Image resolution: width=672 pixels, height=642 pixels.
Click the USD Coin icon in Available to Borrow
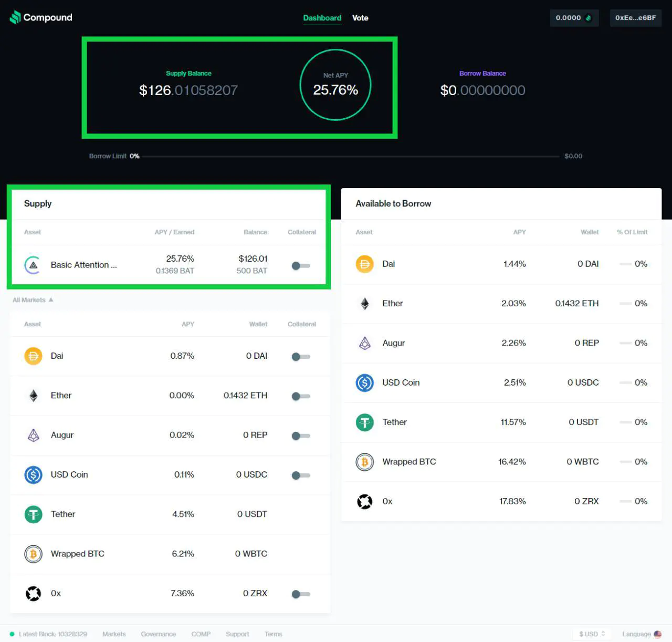click(364, 382)
